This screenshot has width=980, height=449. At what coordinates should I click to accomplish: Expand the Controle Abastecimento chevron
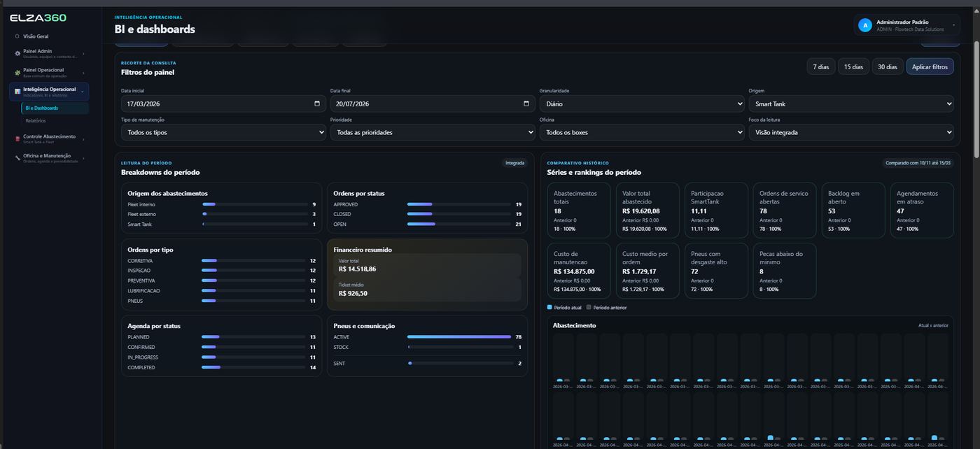(x=83, y=138)
